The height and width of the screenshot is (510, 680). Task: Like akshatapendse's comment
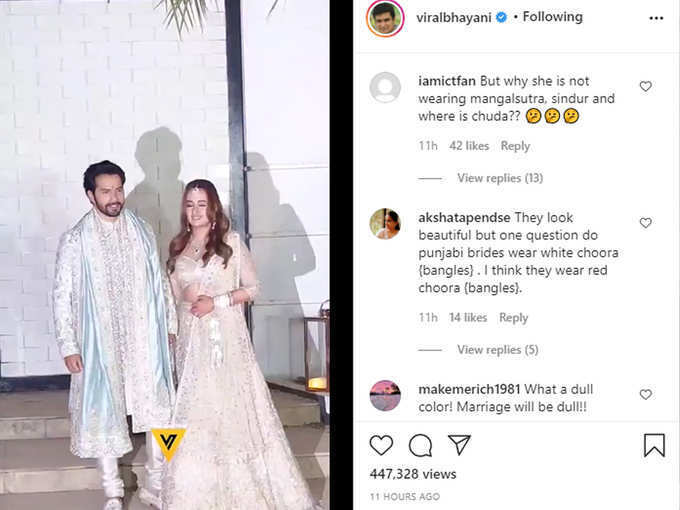[x=646, y=223]
